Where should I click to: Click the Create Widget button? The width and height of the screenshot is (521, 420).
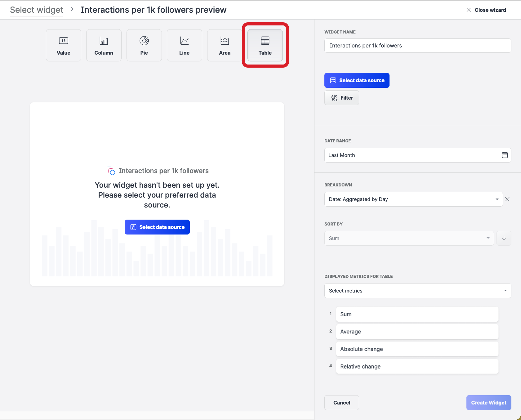pyautogui.click(x=488, y=403)
